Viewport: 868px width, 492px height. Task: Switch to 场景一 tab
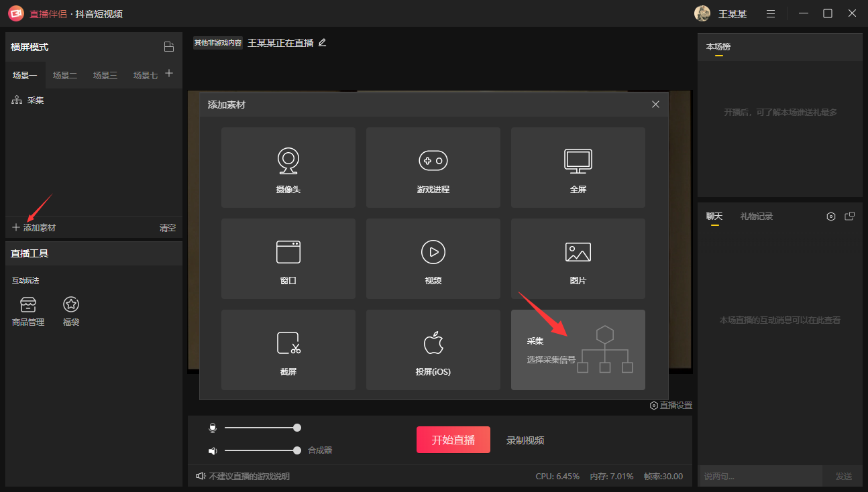(25, 75)
